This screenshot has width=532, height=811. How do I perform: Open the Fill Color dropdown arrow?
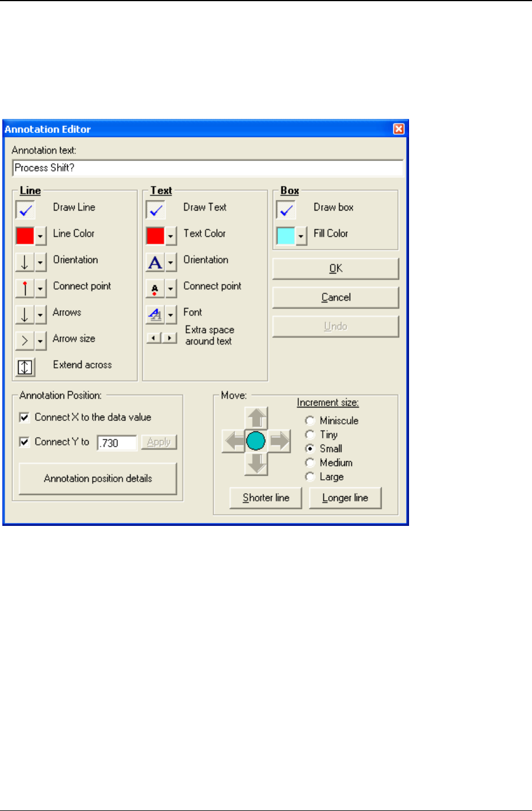(x=301, y=236)
